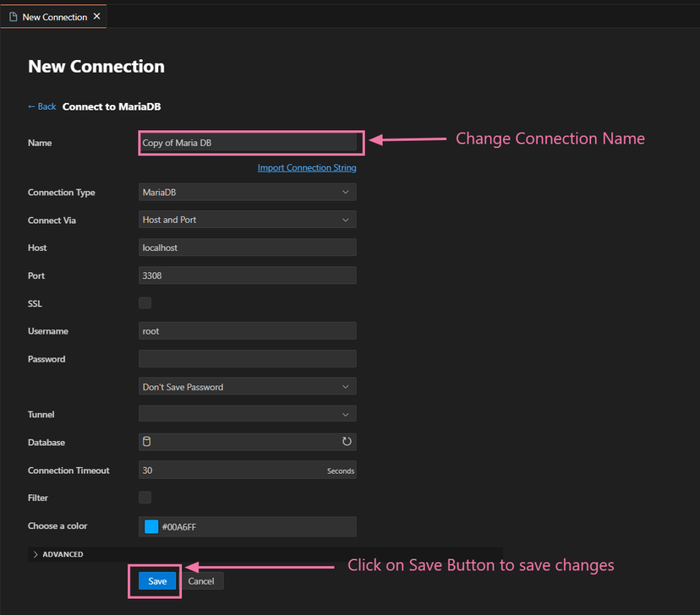The image size is (700, 615).
Task: Open the Connect Via dropdown showing Host and Port
Action: pos(248,220)
